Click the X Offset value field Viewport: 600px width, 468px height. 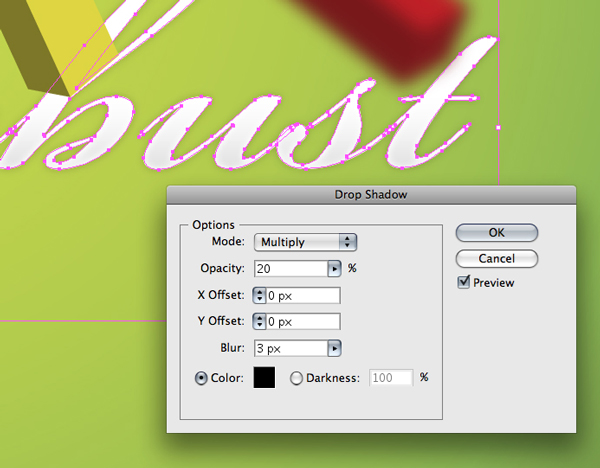point(303,296)
